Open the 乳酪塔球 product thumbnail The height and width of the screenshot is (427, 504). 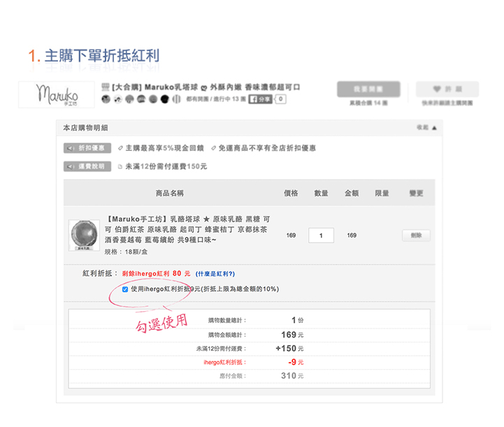(84, 236)
